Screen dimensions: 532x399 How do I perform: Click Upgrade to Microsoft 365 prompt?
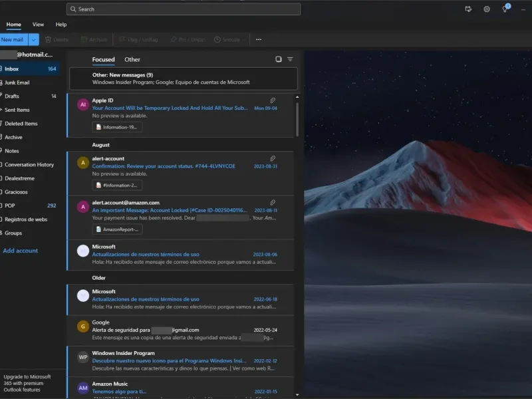[x=27, y=383]
